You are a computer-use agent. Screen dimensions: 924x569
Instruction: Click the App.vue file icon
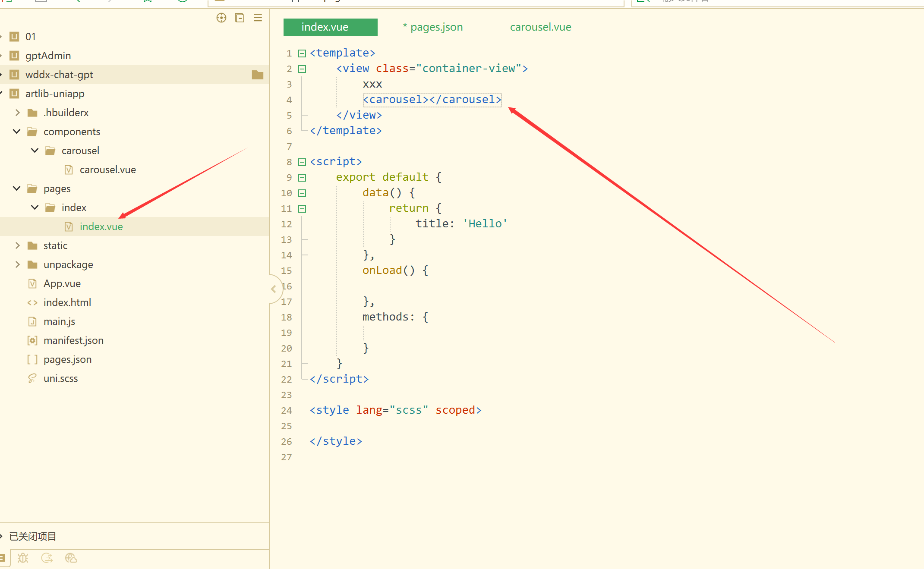[x=32, y=283]
